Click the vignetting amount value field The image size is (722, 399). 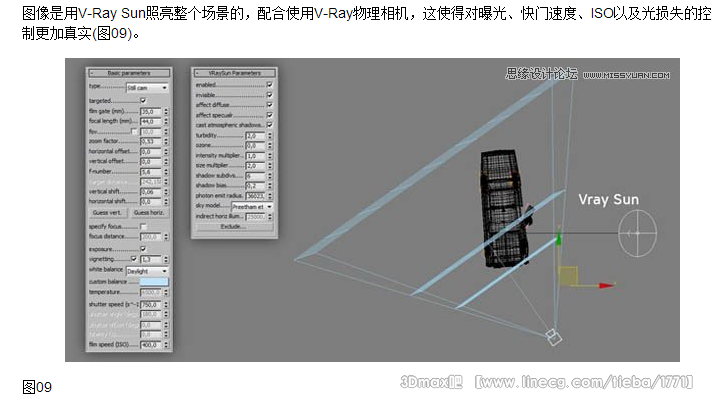(x=151, y=259)
